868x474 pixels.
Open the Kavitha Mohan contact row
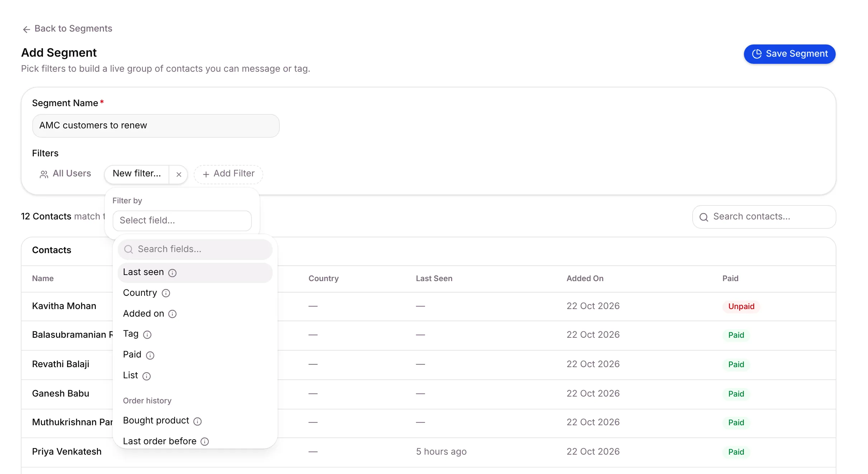[x=428, y=307]
